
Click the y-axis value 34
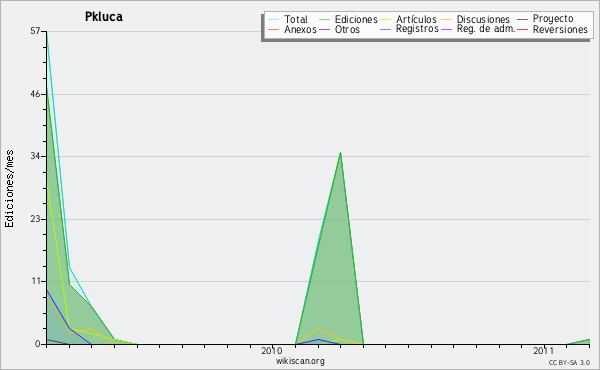coord(35,156)
